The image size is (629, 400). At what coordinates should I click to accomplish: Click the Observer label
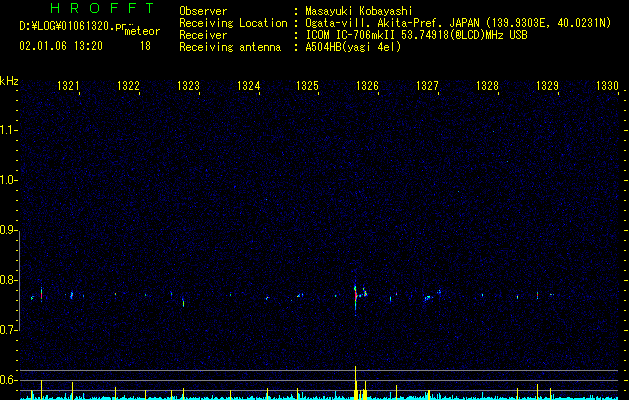203,11
